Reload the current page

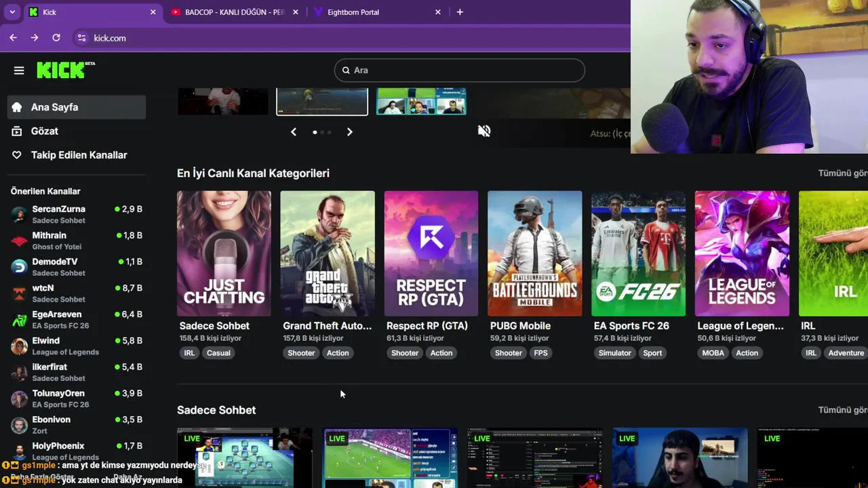pos(56,38)
